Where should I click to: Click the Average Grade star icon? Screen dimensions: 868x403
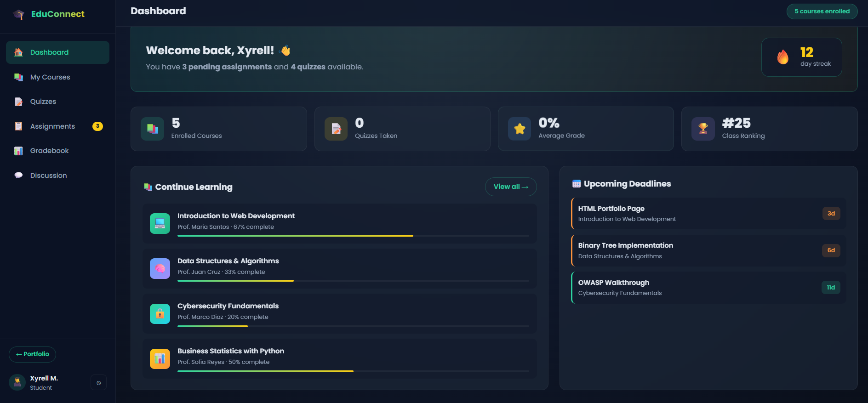click(x=520, y=129)
